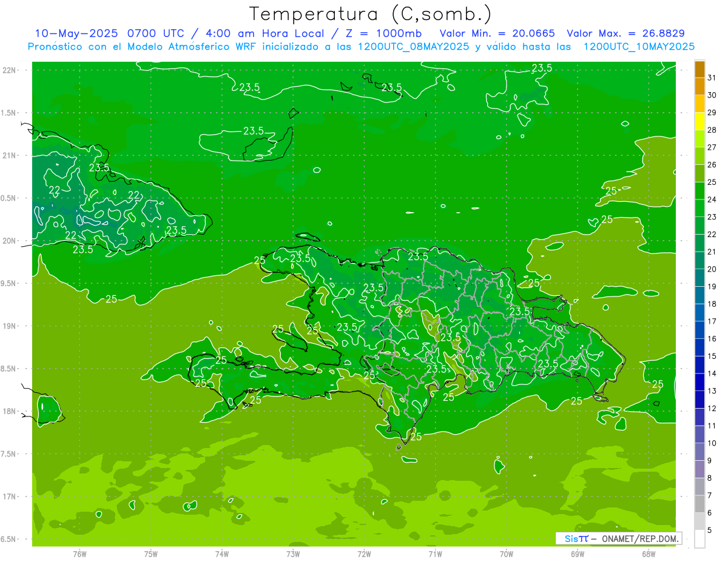Click the "73W" longitude label
Screen dimensions: 728x562
(x=293, y=554)
